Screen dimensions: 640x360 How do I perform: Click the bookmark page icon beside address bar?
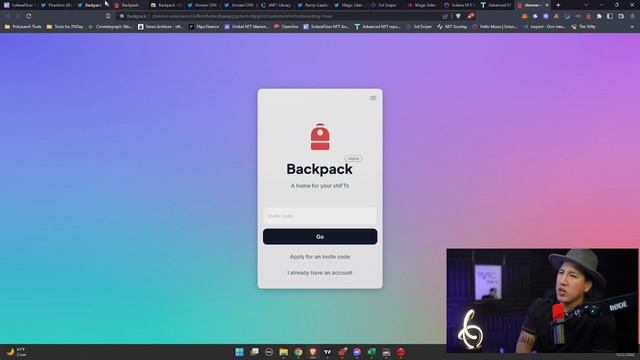[108, 16]
